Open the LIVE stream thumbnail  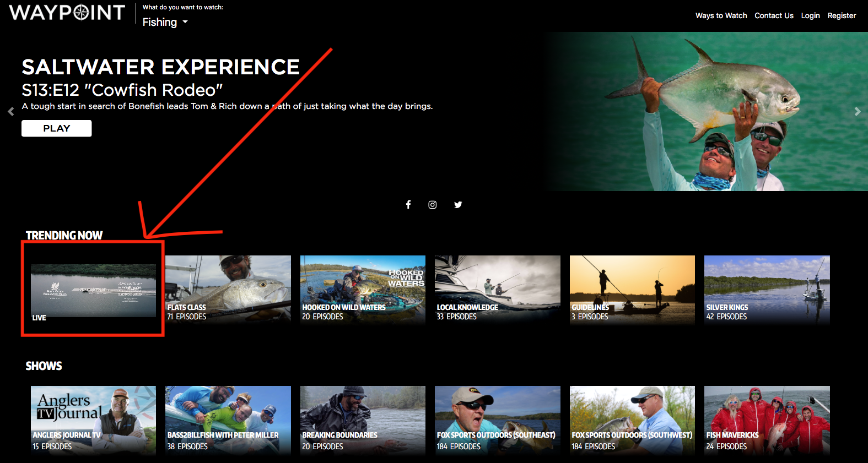93,291
